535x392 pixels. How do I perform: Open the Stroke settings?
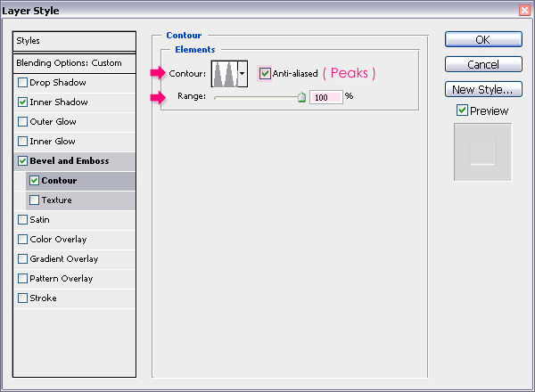pos(43,298)
